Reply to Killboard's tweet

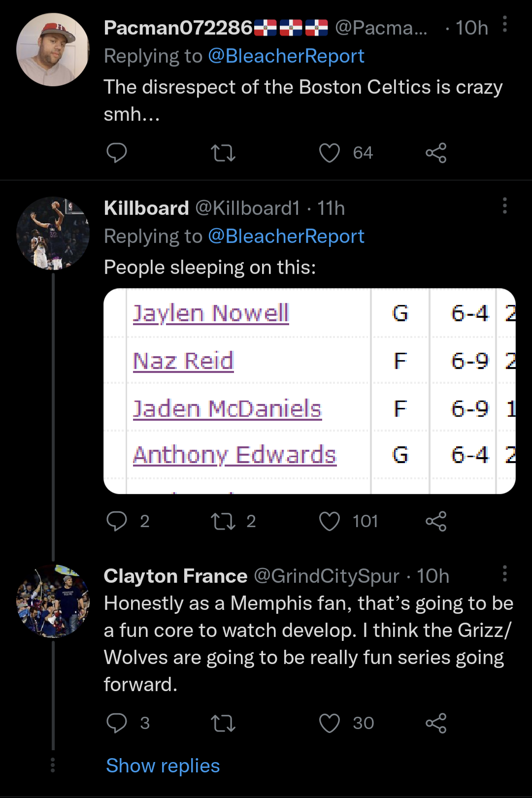pos(117,521)
